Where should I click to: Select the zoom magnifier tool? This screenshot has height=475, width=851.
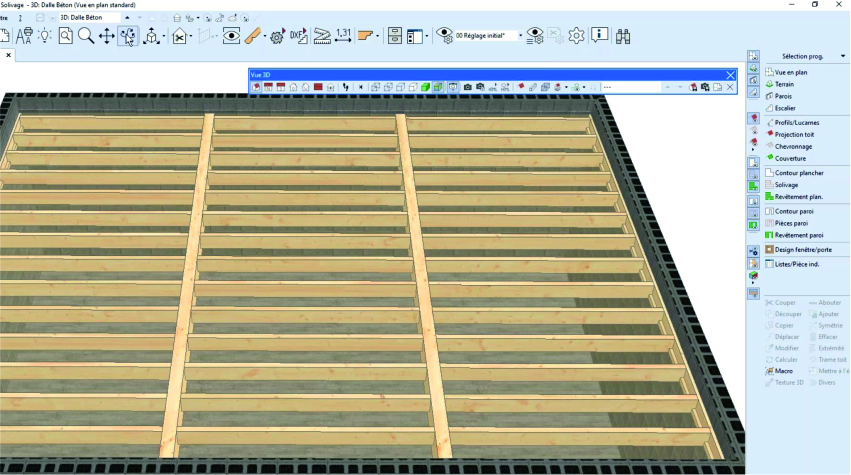point(86,36)
